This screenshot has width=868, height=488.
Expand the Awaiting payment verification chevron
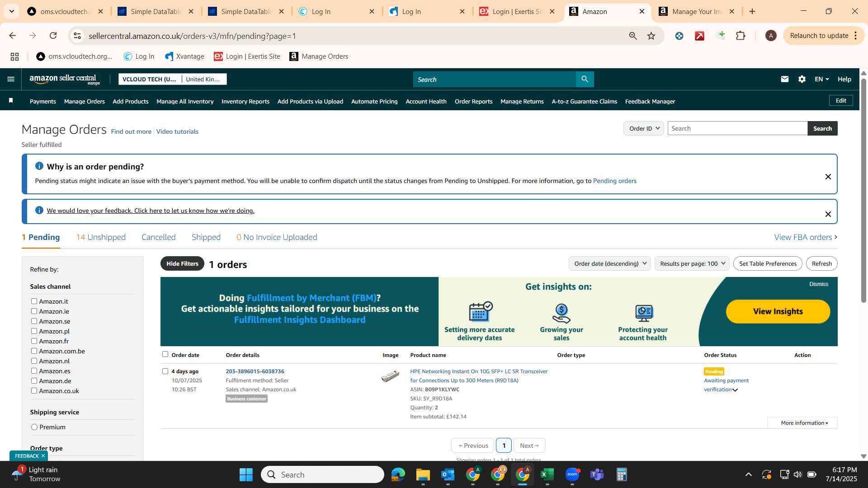coord(735,390)
